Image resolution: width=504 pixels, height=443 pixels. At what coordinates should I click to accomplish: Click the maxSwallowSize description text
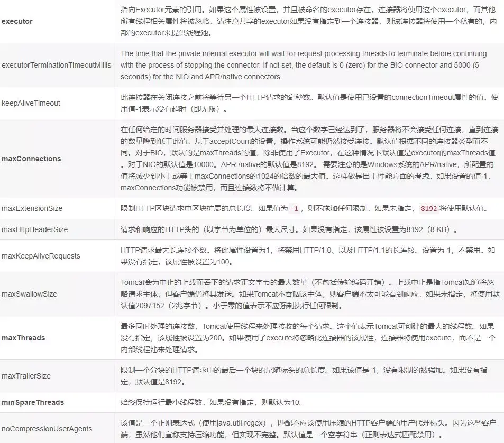point(310,294)
